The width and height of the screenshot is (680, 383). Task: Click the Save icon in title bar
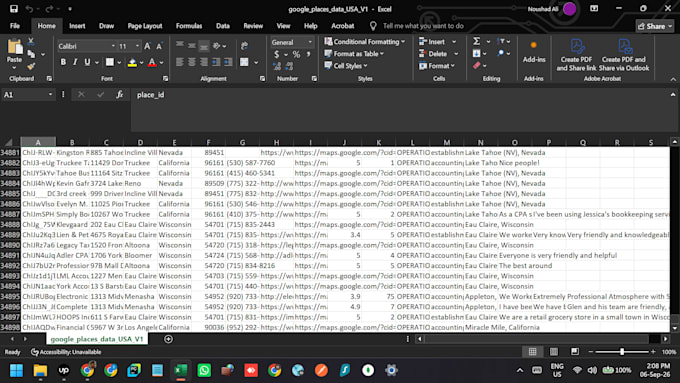(14, 9)
